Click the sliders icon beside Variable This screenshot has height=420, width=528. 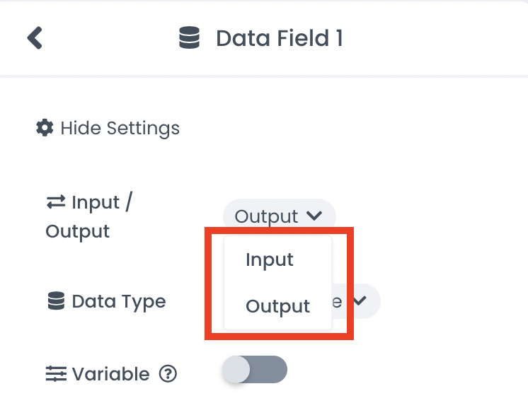55,374
